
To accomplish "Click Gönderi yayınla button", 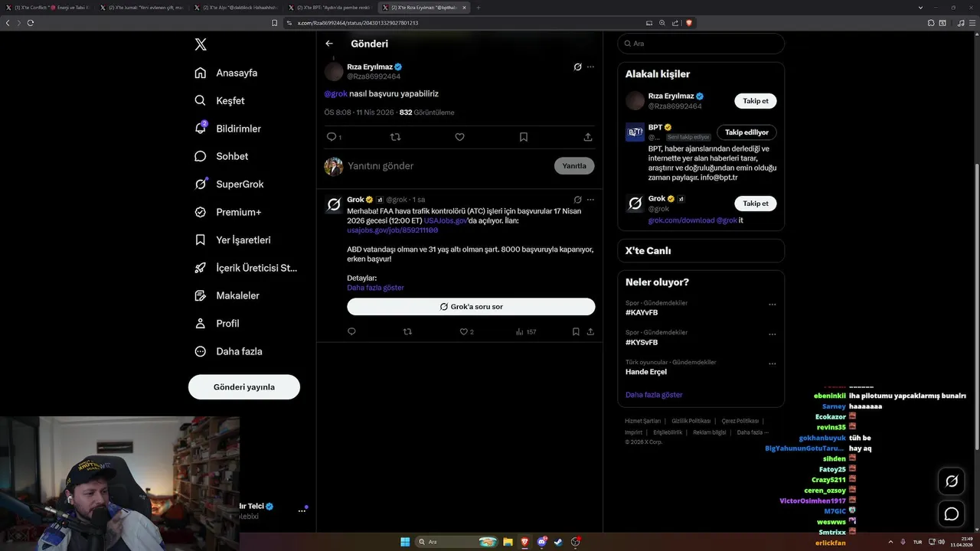I will point(244,386).
